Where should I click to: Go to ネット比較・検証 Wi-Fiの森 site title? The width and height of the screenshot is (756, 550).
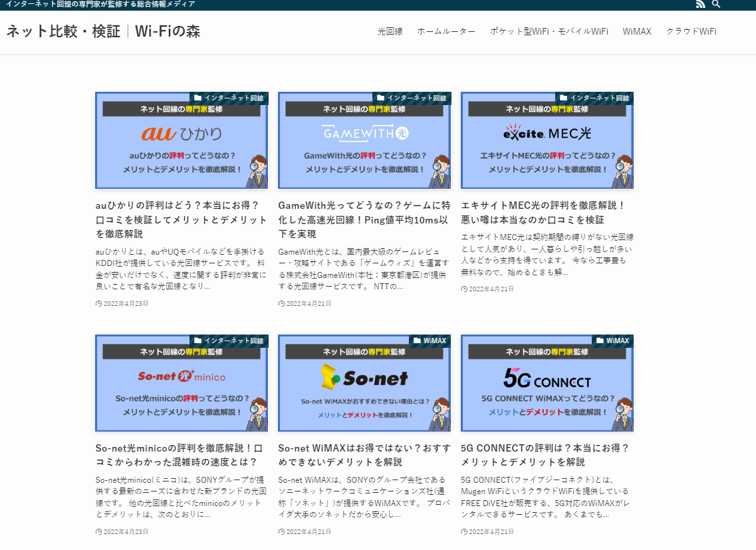tap(103, 31)
